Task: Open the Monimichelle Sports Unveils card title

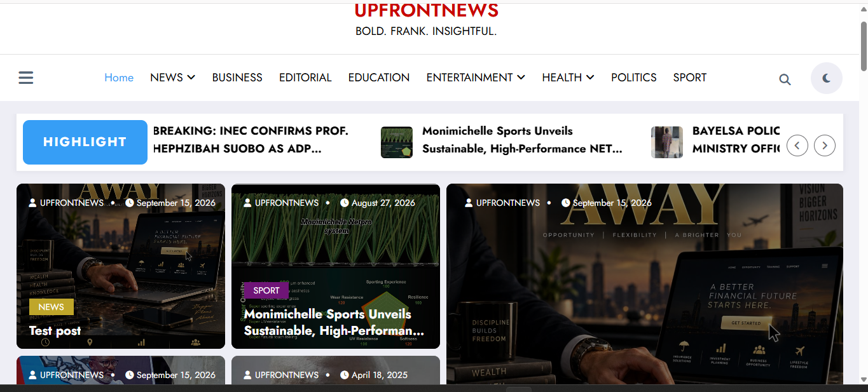Action: click(334, 323)
